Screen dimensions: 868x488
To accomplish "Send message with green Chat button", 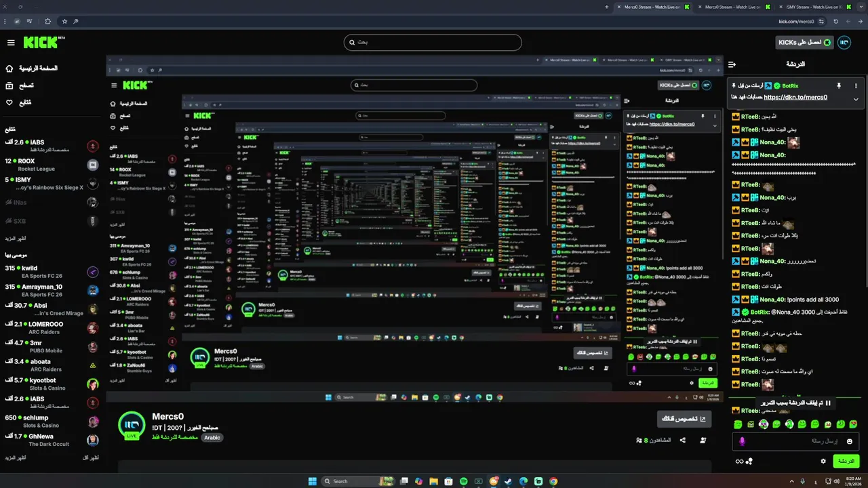I will 846,461.
